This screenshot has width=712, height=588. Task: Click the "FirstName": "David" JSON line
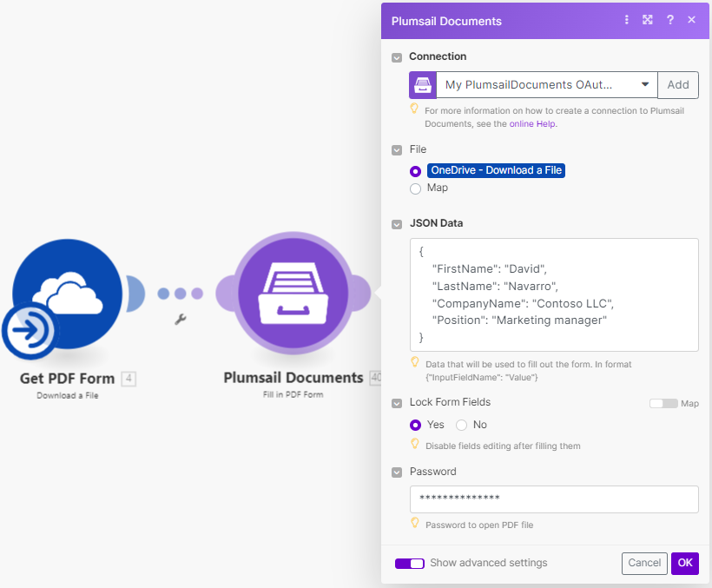(490, 268)
